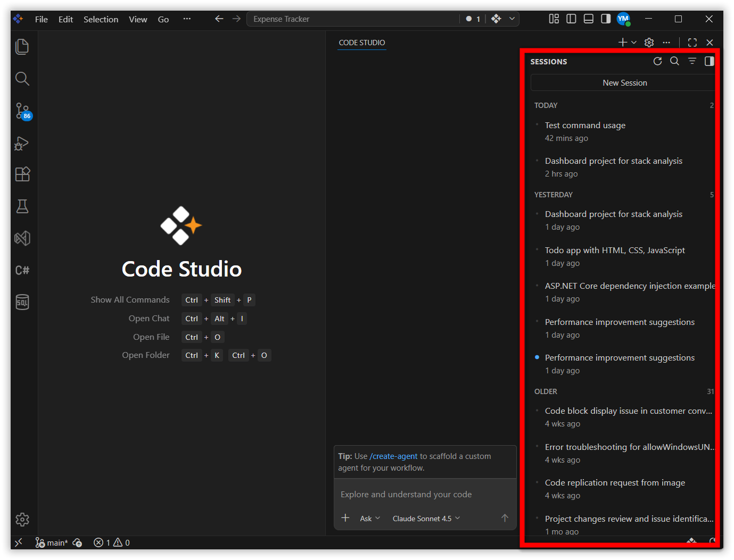This screenshot has width=734, height=560.
Task: Toggle the secondary side bar layout button
Action: pos(606,19)
